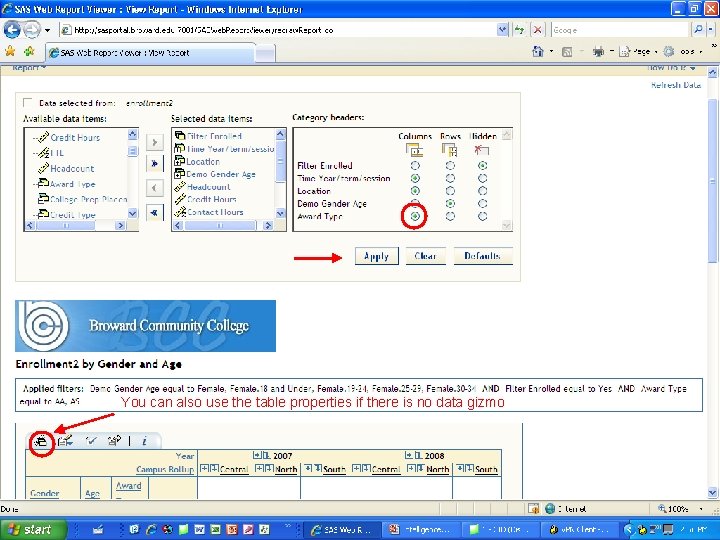Remove all items with double left arrow
Screen dimensions: 720x540
[x=154, y=213]
